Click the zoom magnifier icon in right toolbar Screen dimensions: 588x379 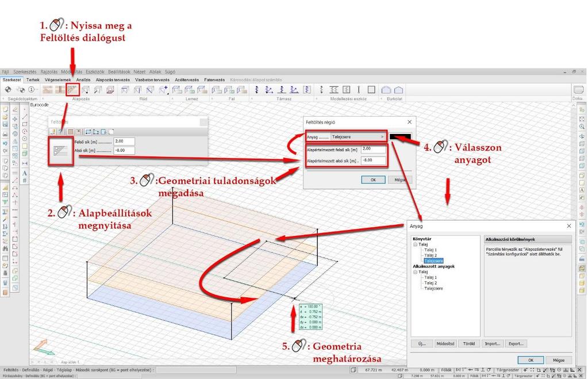pyautogui.click(x=582, y=127)
